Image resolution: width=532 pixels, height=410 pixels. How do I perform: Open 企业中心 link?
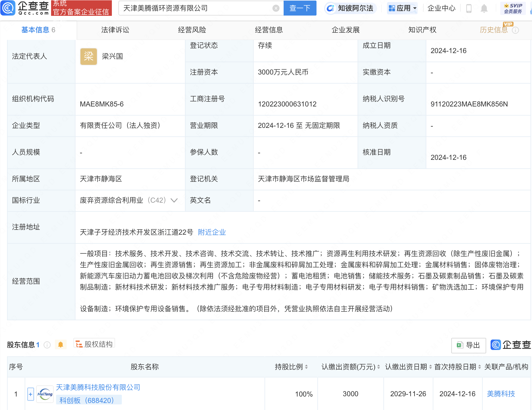click(x=441, y=8)
